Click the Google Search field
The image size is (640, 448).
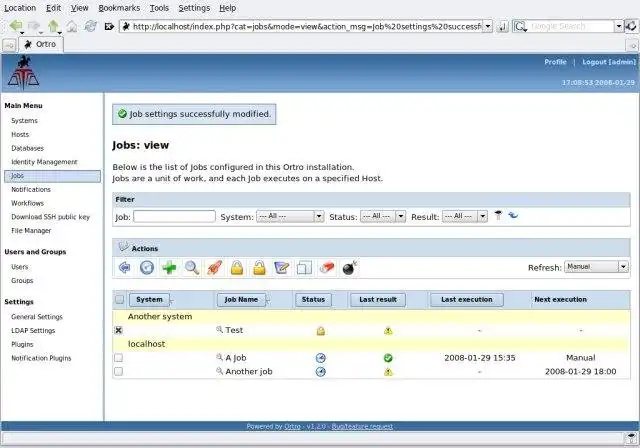pos(569,26)
